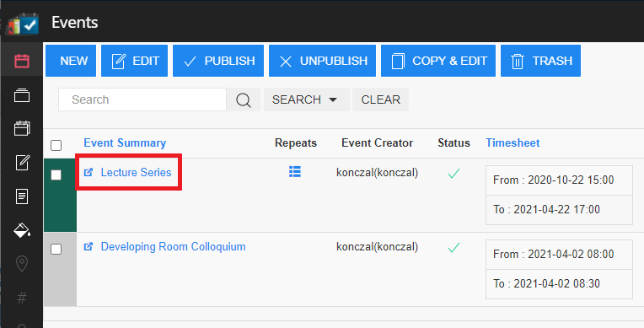Tick the Lecture Series row checkbox
The image size is (644, 328).
(56, 175)
